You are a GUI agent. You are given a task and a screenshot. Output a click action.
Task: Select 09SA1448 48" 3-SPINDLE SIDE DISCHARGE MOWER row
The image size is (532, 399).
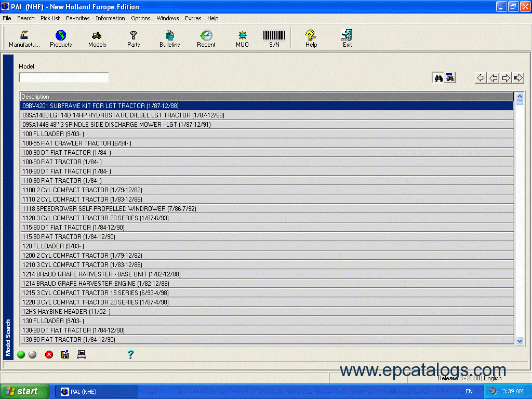click(267, 125)
